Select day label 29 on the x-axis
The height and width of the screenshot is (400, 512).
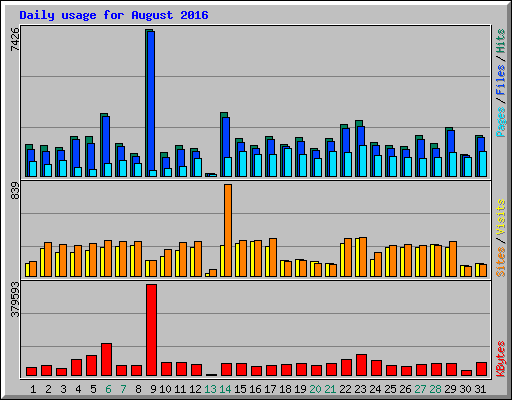(450, 389)
